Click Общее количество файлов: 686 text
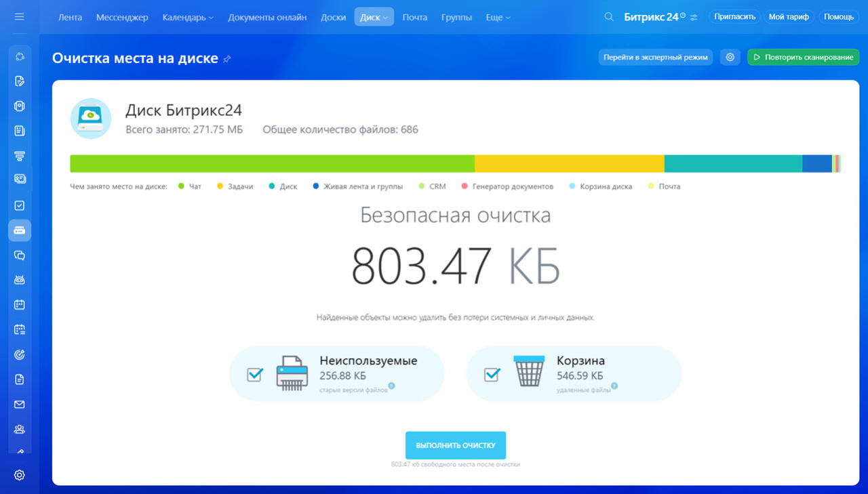Viewport: 868px width, 494px height. [340, 129]
